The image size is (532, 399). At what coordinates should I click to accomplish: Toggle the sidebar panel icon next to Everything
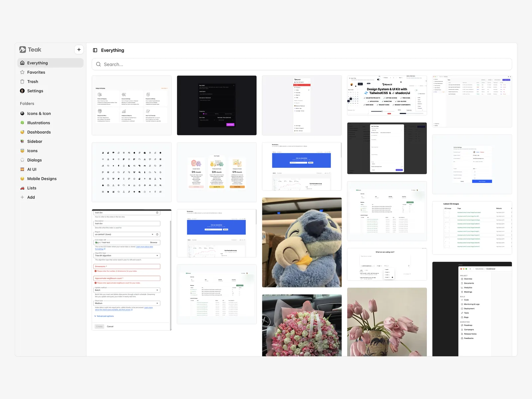(x=95, y=50)
